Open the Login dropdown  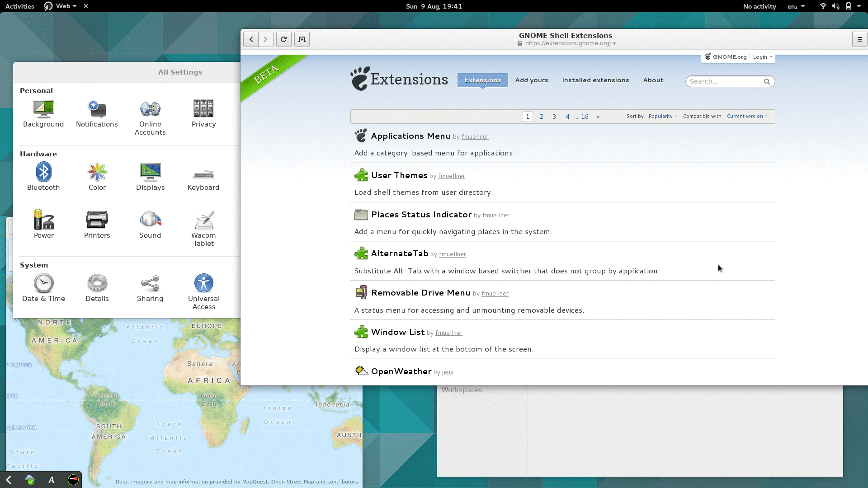[x=762, y=57]
